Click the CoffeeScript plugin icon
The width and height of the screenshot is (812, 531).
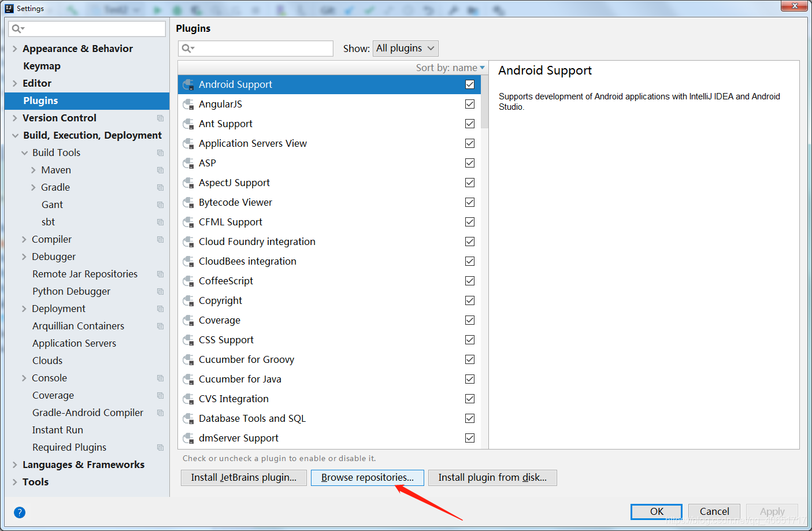(188, 281)
